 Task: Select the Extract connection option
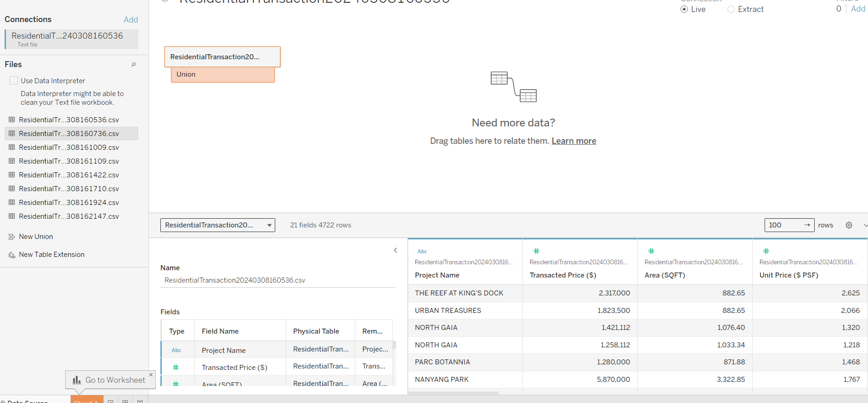click(731, 9)
